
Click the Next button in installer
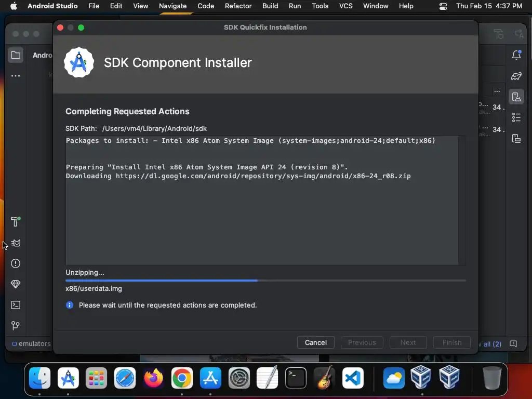point(408,342)
